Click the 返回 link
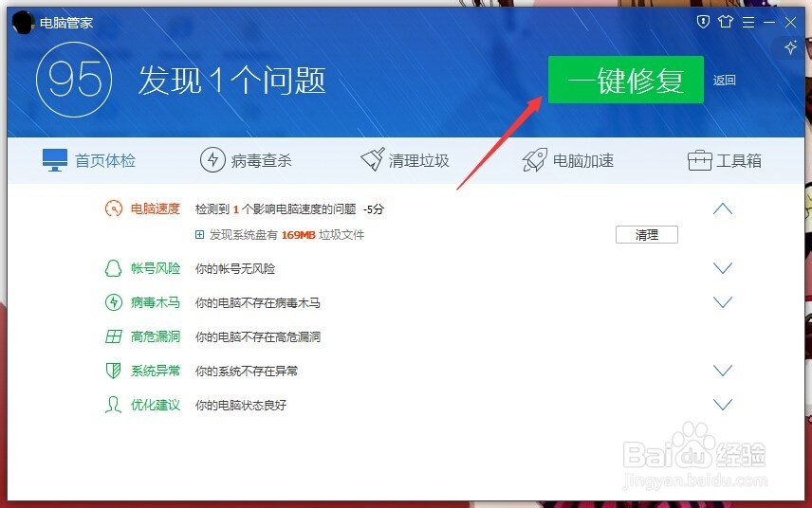Image resolution: width=812 pixels, height=508 pixels. point(724,81)
